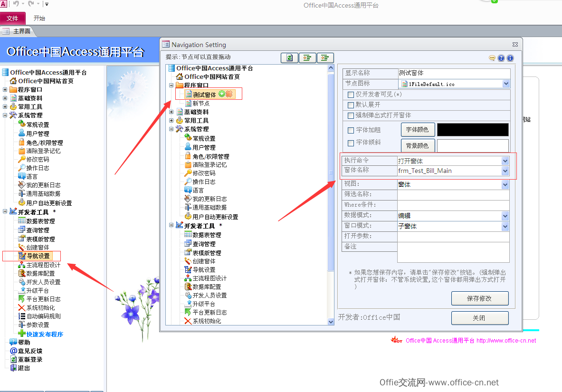Click green plus icon beside 测试窗体

click(x=222, y=94)
